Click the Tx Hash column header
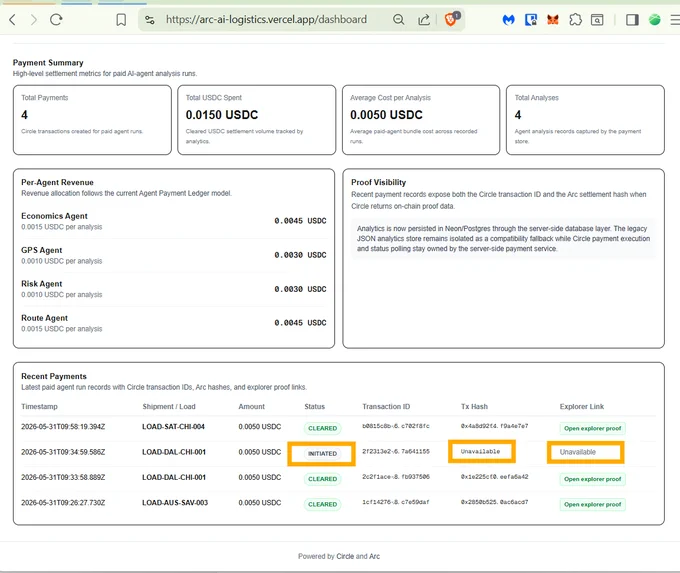 click(474, 406)
